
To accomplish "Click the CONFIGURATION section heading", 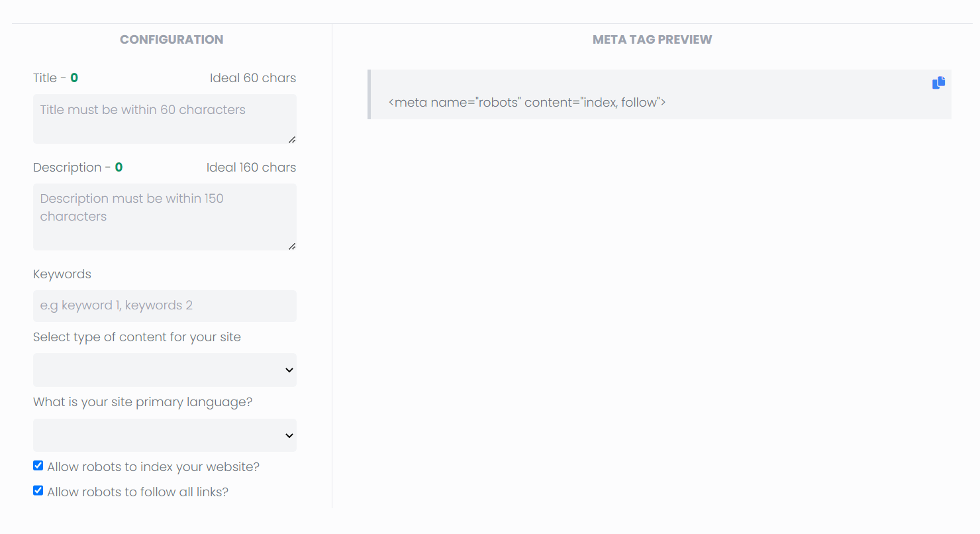I will pyautogui.click(x=171, y=39).
